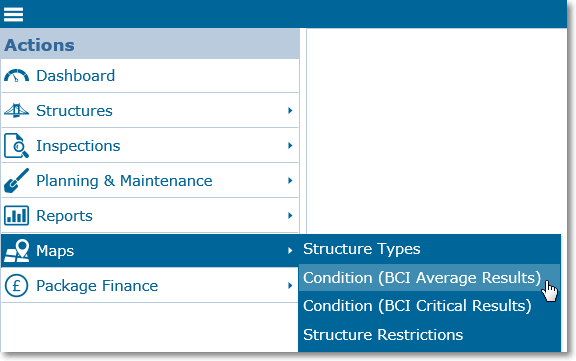Viewport: 576px width, 361px height.
Task: Click the Planning & Maintenance shovel icon
Action: [17, 180]
